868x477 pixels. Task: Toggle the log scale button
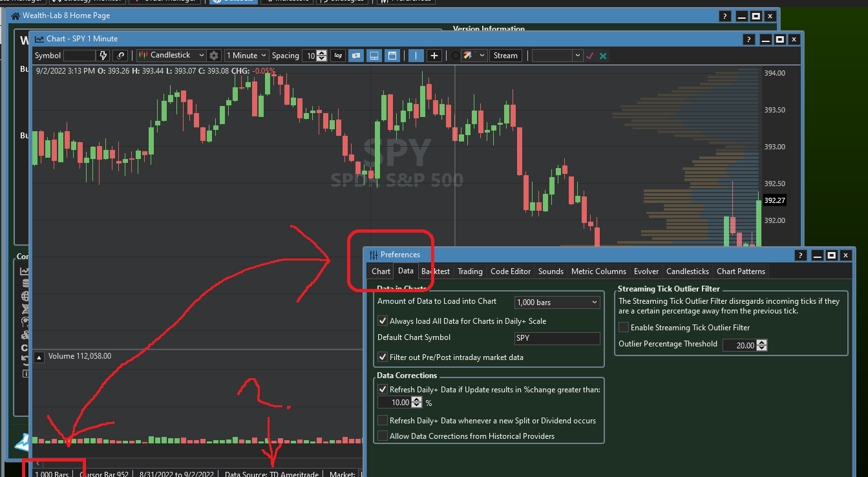coord(338,56)
